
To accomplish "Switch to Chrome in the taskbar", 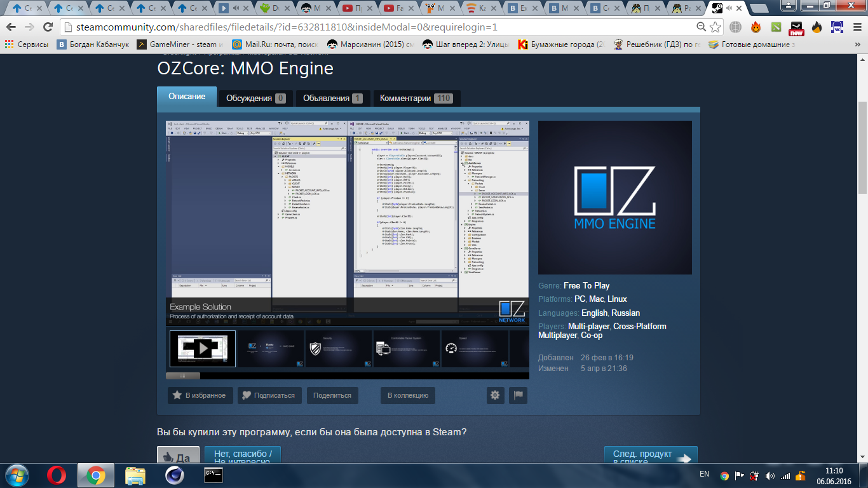I will pyautogui.click(x=96, y=475).
